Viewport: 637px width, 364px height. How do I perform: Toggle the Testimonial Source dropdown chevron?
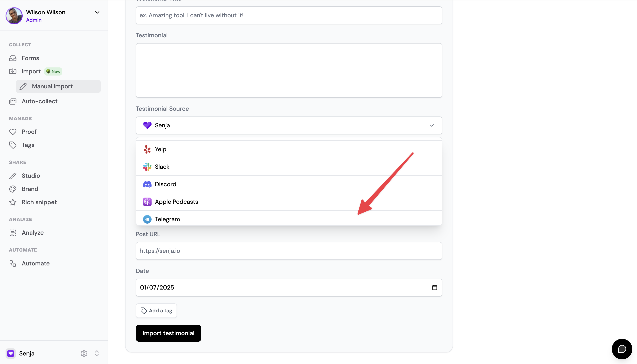432,125
